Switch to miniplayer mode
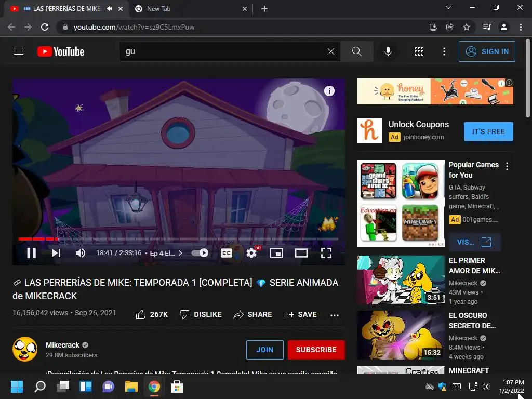 click(x=276, y=253)
